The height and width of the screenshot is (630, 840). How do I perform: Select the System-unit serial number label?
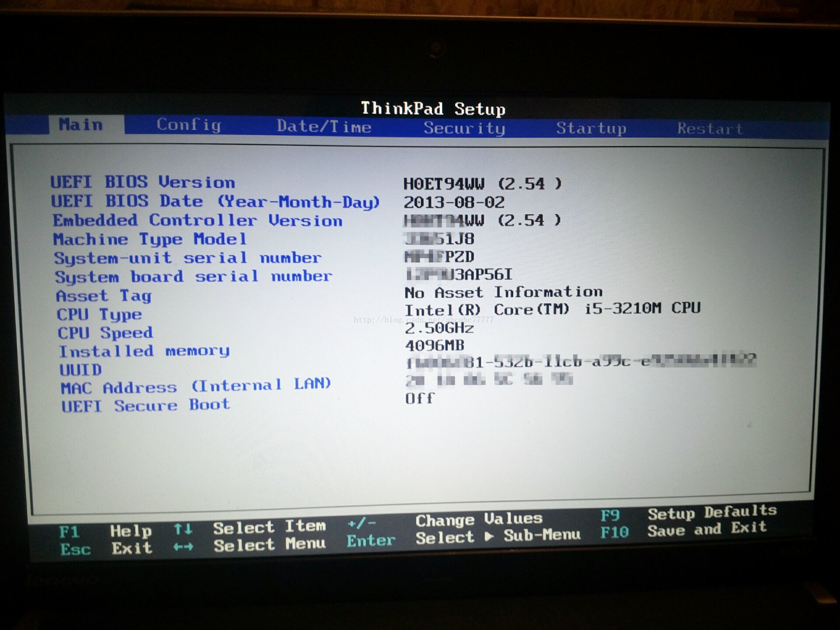click(188, 258)
